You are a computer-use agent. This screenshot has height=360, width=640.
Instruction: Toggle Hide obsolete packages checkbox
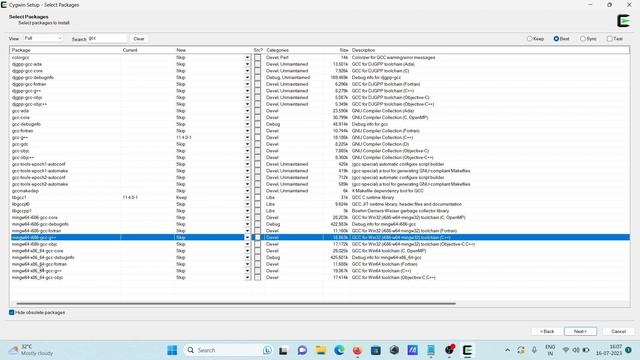[x=12, y=312]
